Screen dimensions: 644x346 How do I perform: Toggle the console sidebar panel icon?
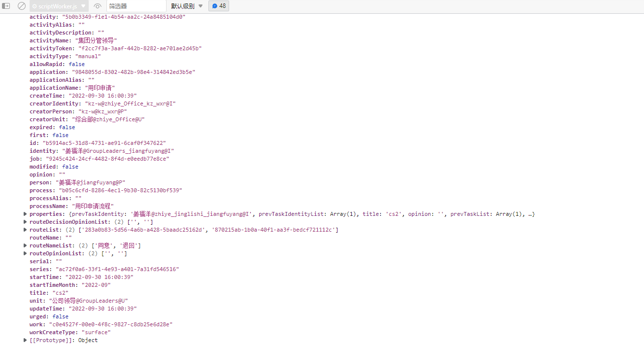click(7, 6)
